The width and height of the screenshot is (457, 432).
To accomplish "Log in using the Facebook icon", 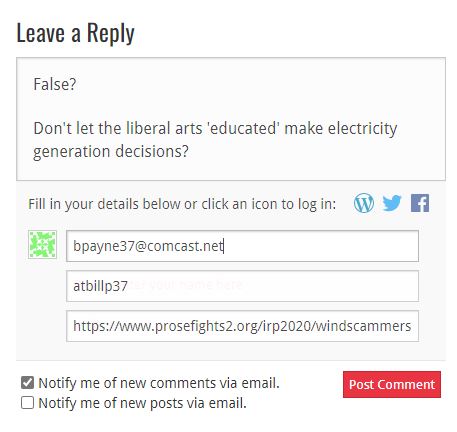I will point(420,203).
